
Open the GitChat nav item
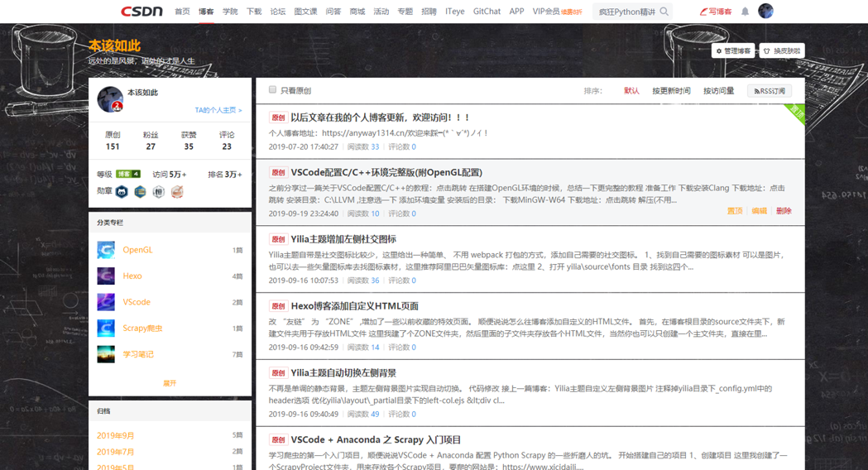click(487, 11)
